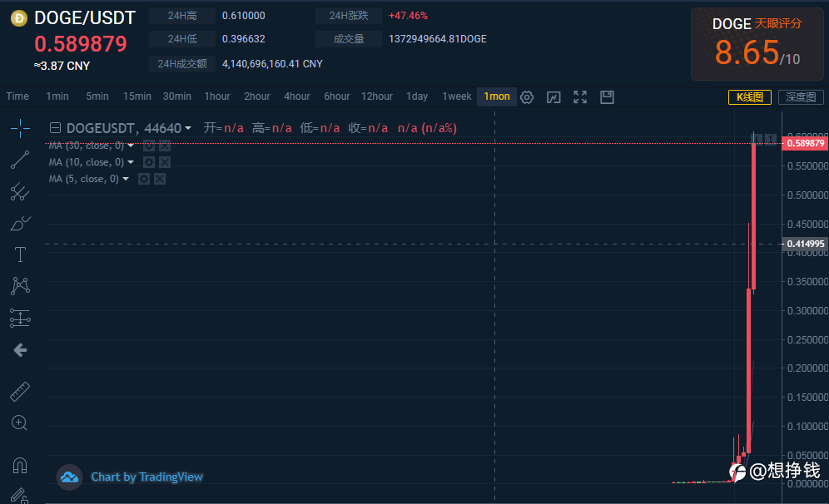The image size is (829, 504).
Task: Click the 24H涨跌 +47.46% value
Action: click(x=408, y=16)
